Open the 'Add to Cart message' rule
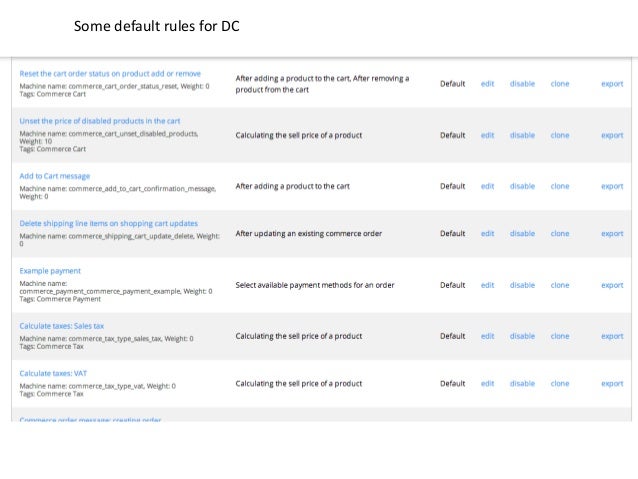The width and height of the screenshot is (638, 479). click(x=55, y=176)
